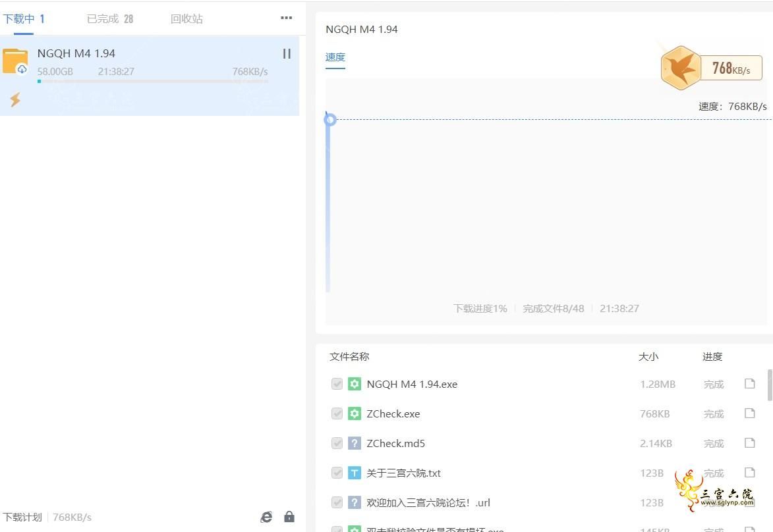The width and height of the screenshot is (773, 532).
Task: Click the speed graph circle marker
Action: coord(330,119)
